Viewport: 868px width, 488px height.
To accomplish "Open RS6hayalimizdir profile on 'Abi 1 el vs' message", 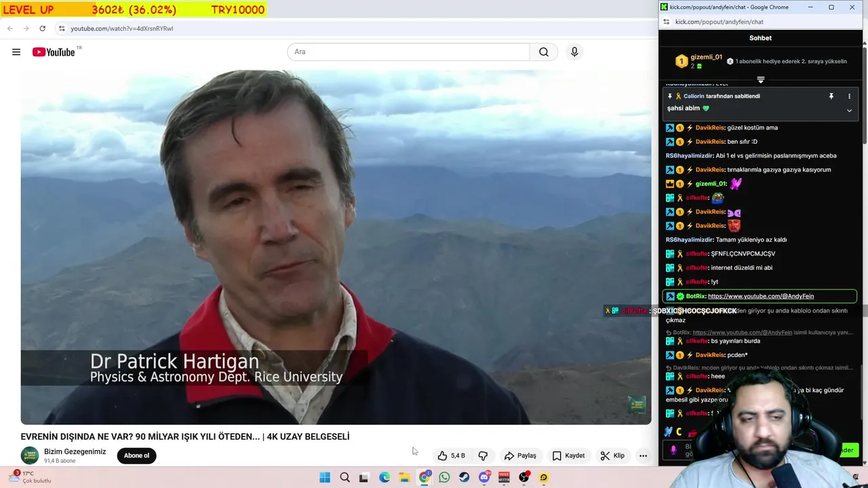I will tap(689, 156).
